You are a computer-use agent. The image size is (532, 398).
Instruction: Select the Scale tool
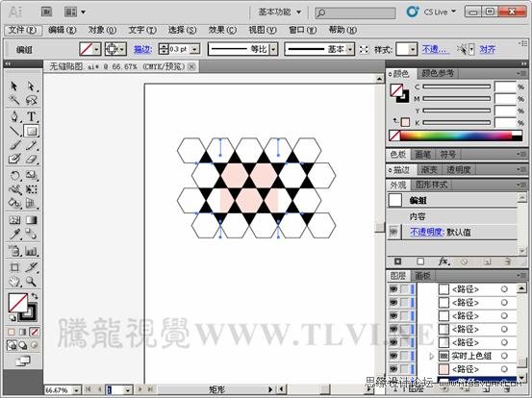click(31, 175)
